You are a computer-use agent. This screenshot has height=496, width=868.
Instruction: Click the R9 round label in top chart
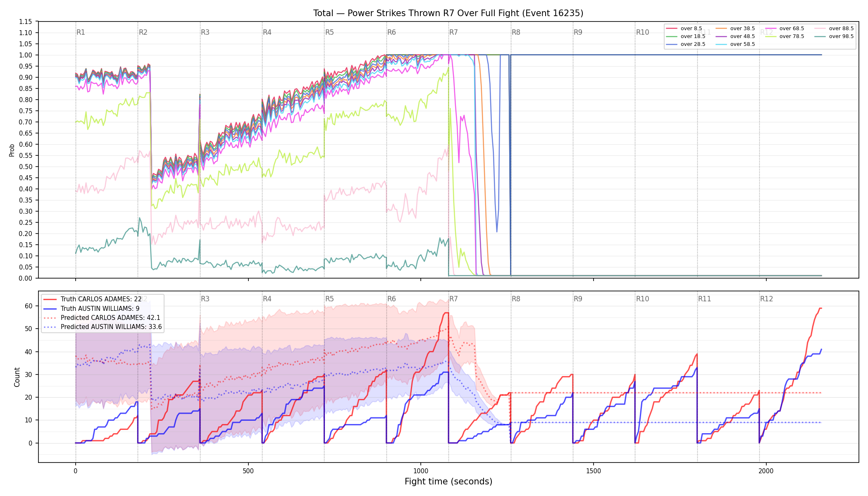[578, 32]
